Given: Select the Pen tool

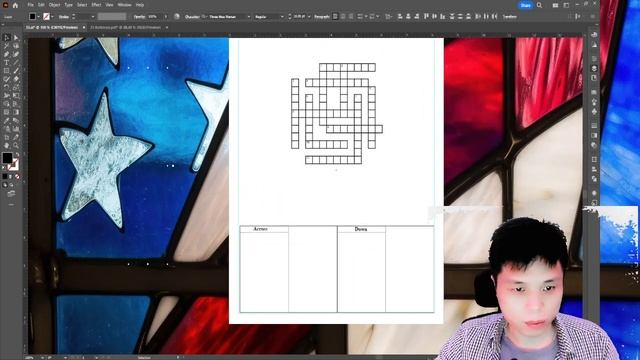Looking at the screenshot, I should tap(7, 54).
